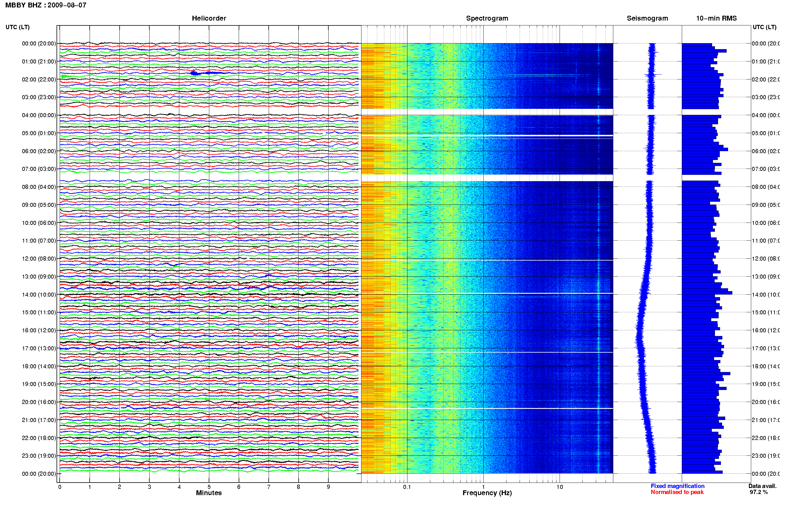
Task: Click the left time label '22:00 (18:00)'
Action: click(39, 438)
